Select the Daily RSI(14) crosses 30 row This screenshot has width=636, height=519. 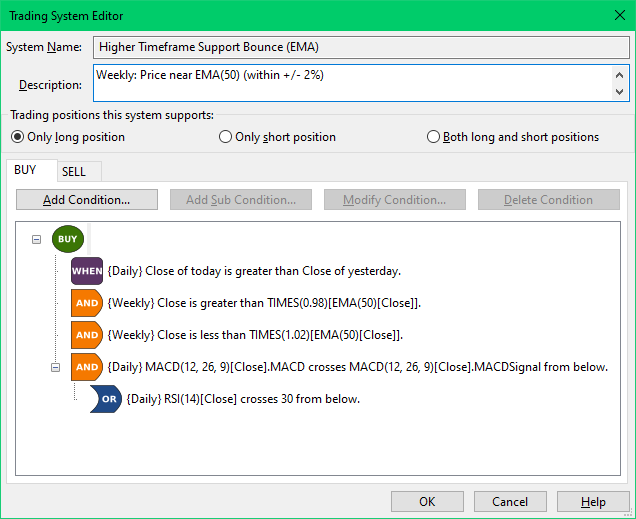[243, 399]
